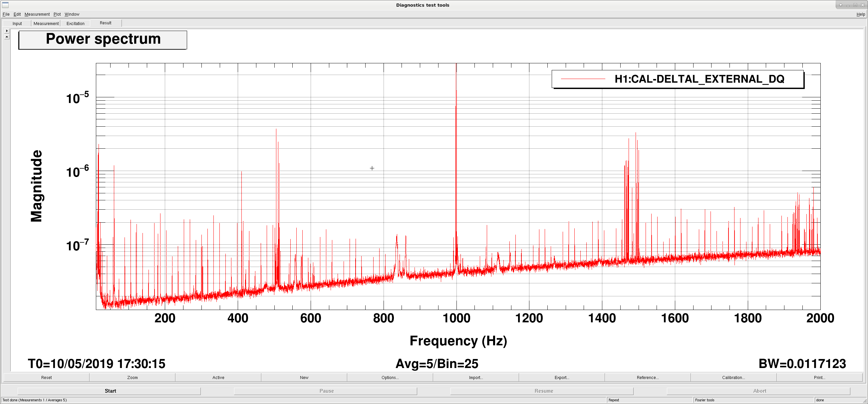Open the Window menu
868x404 pixels.
click(x=72, y=14)
